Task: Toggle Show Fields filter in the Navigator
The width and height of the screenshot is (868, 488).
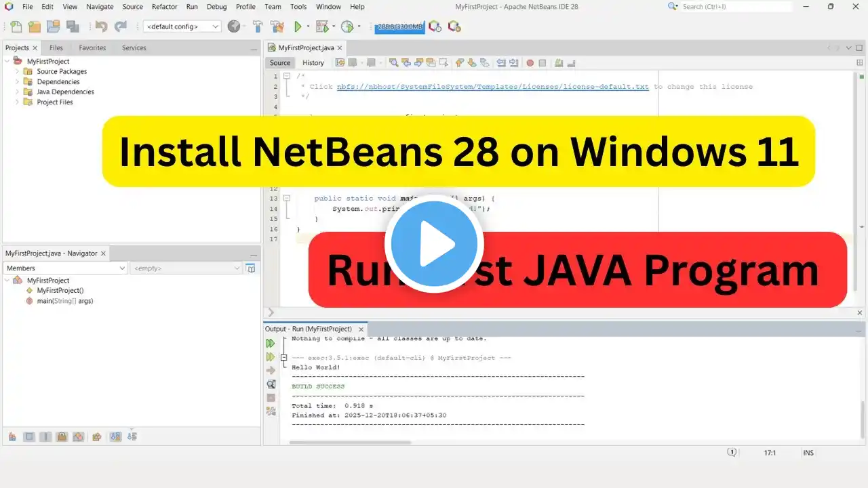Action: pyautogui.click(x=29, y=436)
